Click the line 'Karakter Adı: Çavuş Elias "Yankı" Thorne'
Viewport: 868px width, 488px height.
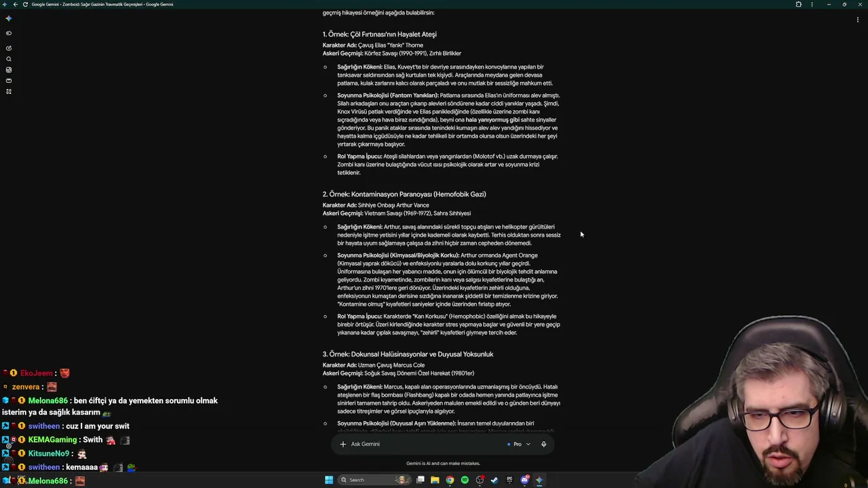373,45
